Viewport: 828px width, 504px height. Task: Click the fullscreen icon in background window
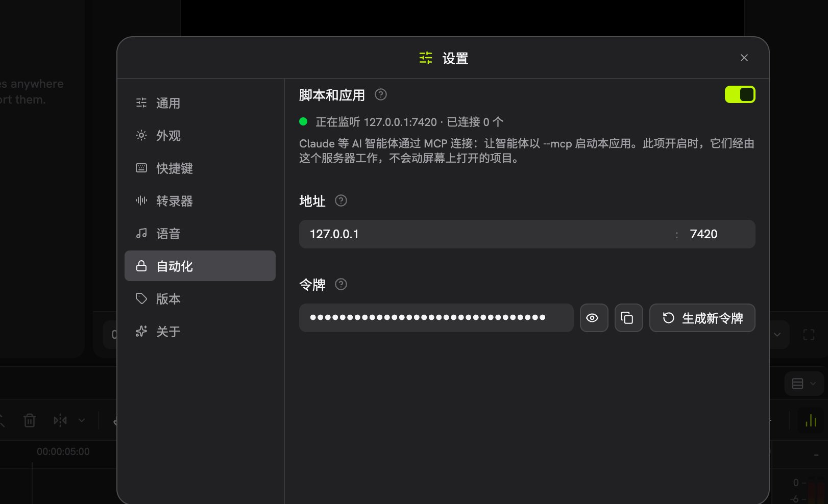tap(809, 335)
